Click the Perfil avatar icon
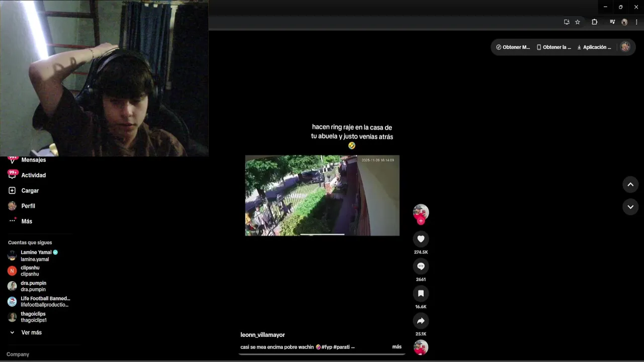Image resolution: width=644 pixels, height=362 pixels. [x=12, y=206]
